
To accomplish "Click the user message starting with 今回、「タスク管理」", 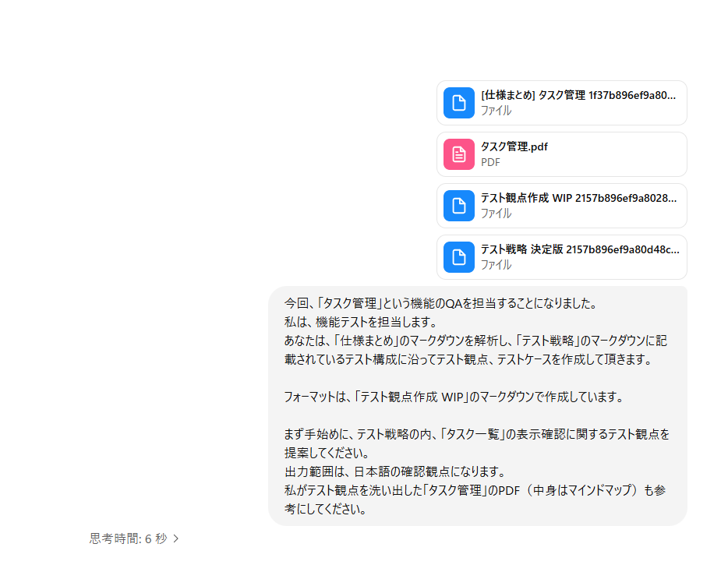I will tap(478, 406).
